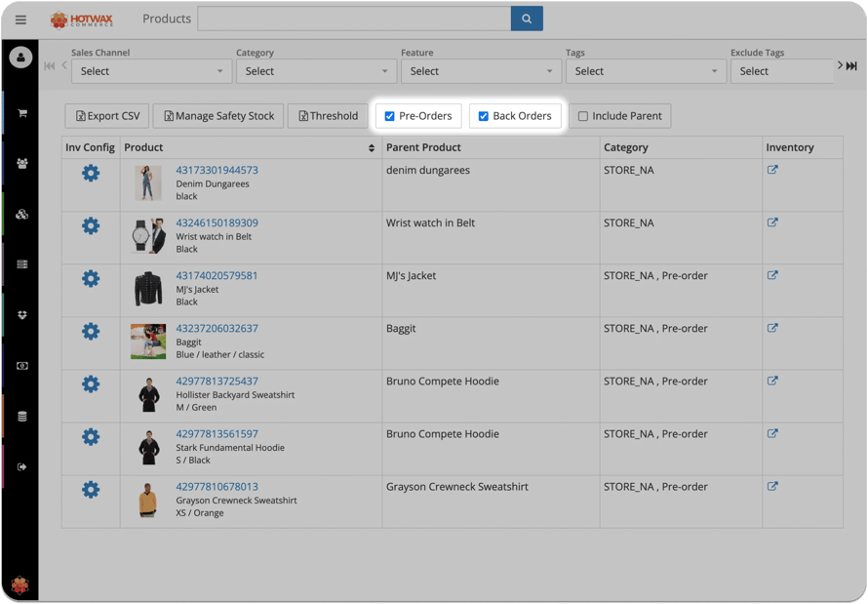Sort by the Product column arrows
This screenshot has height=604, width=868.
coord(372,147)
